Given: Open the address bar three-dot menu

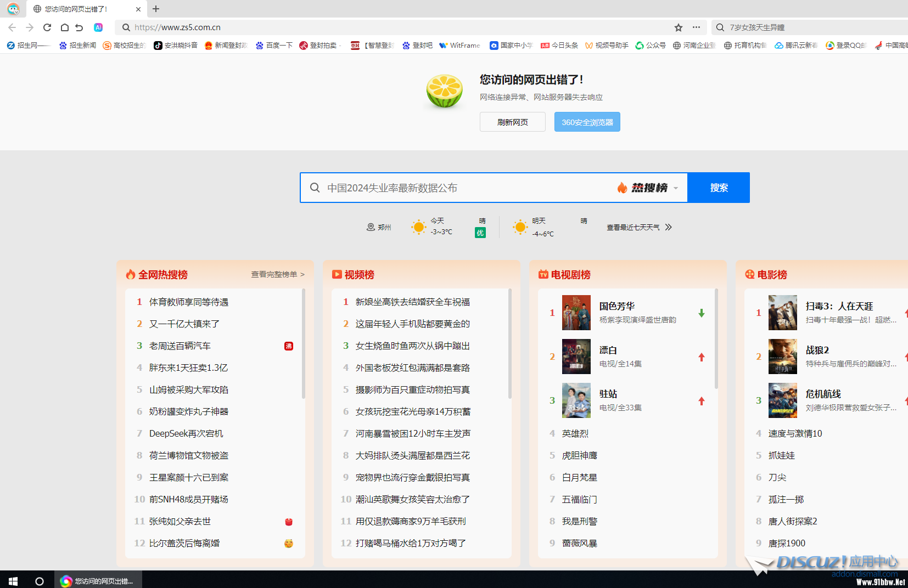Looking at the screenshot, I should 696,27.
